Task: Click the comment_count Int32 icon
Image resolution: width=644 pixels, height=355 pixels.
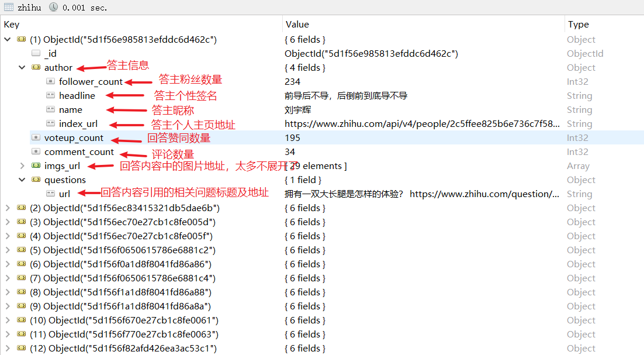Action: [36, 151]
